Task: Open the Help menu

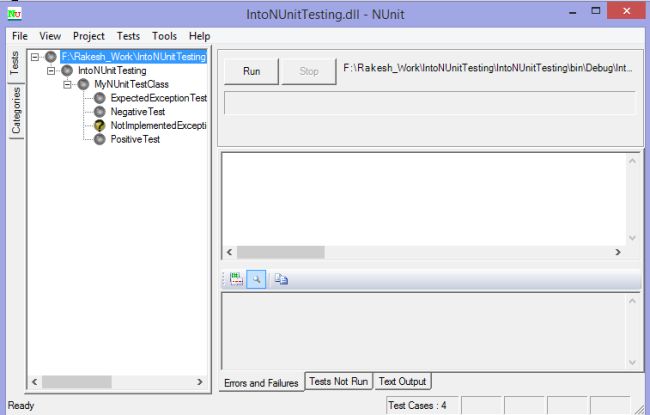Action: click(x=199, y=36)
